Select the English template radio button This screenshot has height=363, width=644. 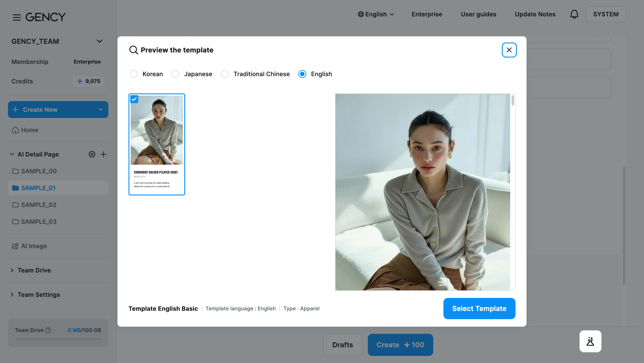(302, 74)
